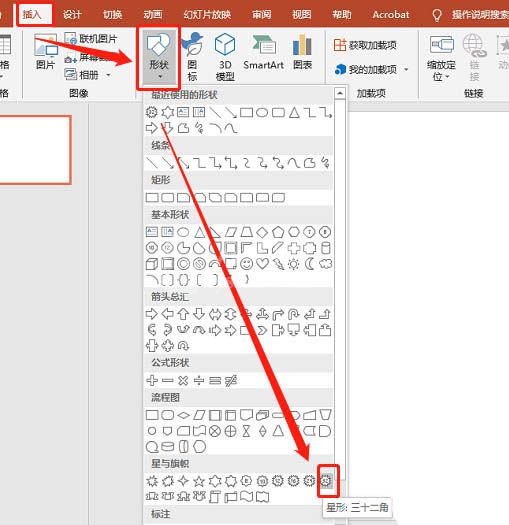Screen dimensions: 509x525
Task: Pick the explosion 1 shape in 星与旗帜
Action: (x=152, y=481)
